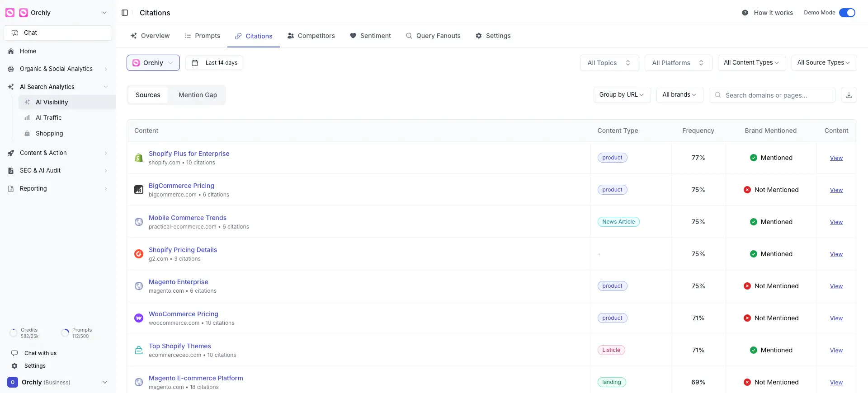This screenshot has height=393, width=868.
Task: Click the green Mentioned check for Shopify Plus
Action: pyautogui.click(x=754, y=158)
